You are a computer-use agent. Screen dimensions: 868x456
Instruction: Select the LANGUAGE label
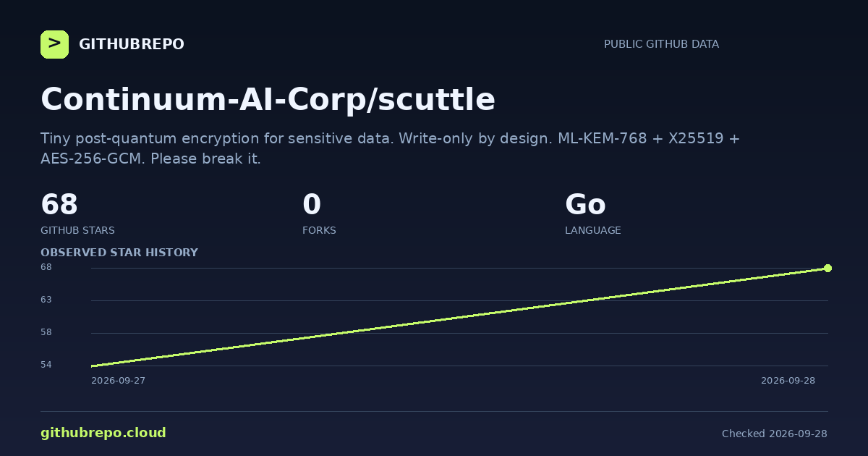pos(593,230)
